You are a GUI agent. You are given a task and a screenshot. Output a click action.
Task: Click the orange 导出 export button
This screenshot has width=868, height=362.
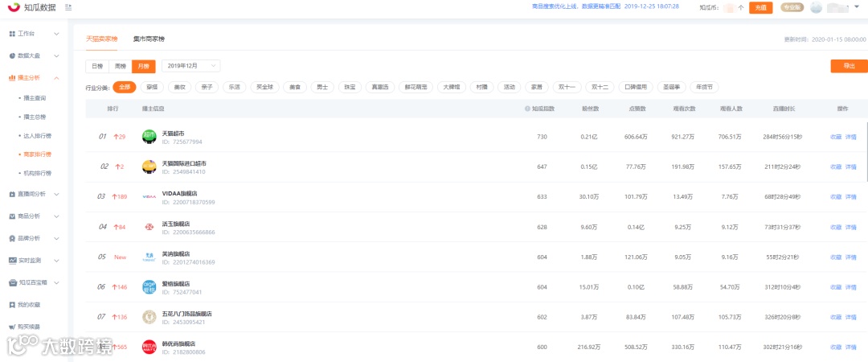tap(849, 66)
